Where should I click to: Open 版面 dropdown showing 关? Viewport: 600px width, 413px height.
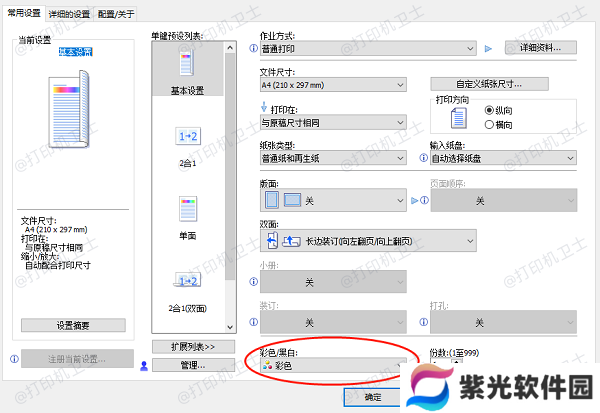point(333,200)
